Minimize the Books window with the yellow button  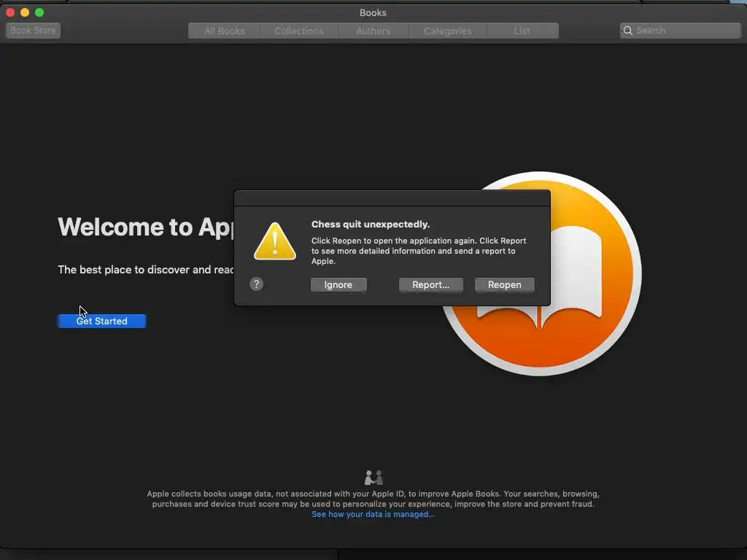pos(25,12)
